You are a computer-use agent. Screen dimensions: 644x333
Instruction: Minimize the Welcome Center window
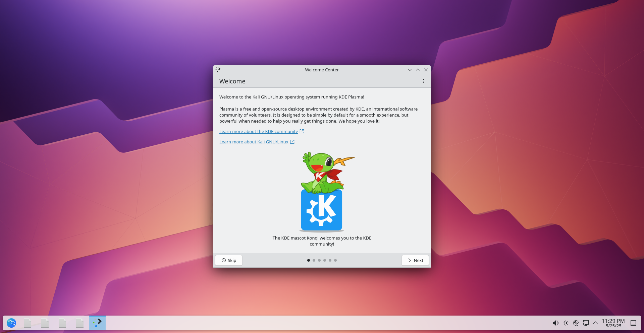410,70
